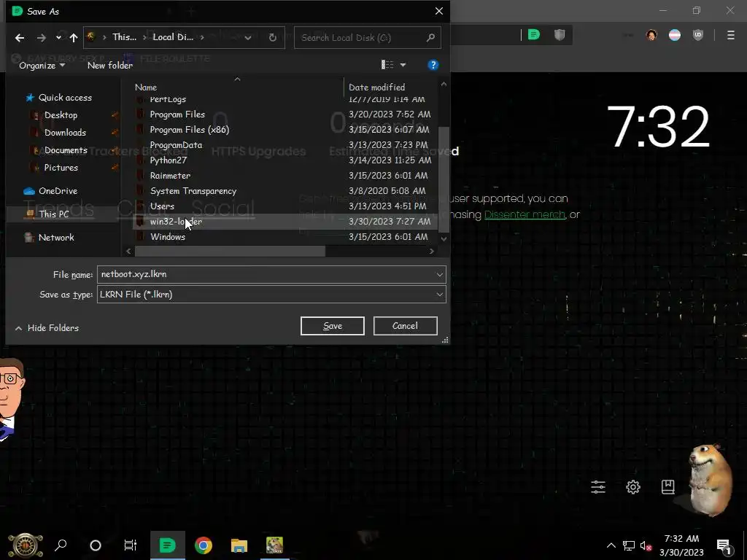Image resolution: width=747 pixels, height=560 pixels.
Task: Go up one folder level
Action: coord(74,38)
